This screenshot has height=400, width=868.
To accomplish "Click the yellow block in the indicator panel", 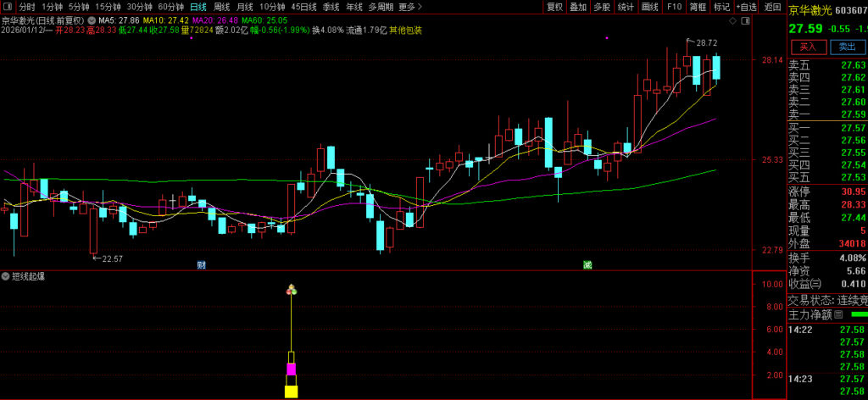I will pos(291,391).
